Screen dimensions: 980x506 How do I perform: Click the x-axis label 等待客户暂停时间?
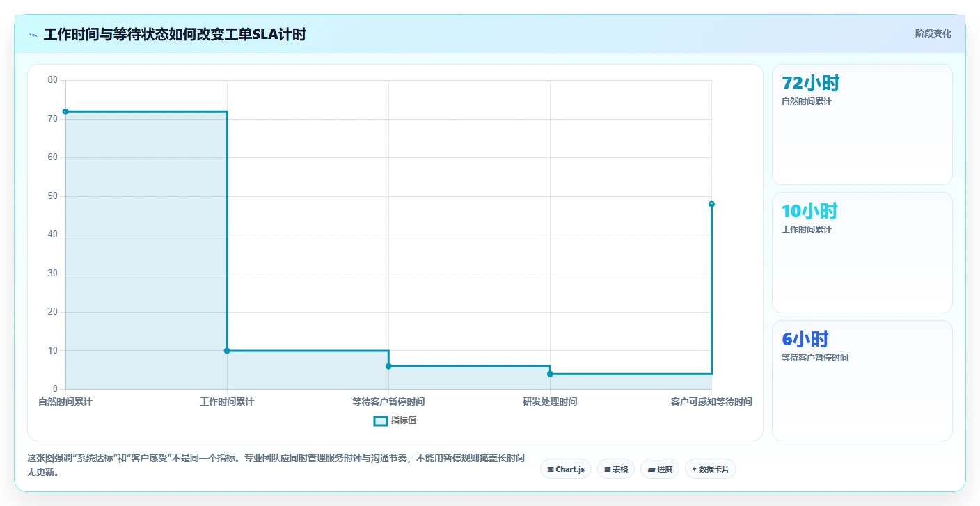[x=388, y=402]
